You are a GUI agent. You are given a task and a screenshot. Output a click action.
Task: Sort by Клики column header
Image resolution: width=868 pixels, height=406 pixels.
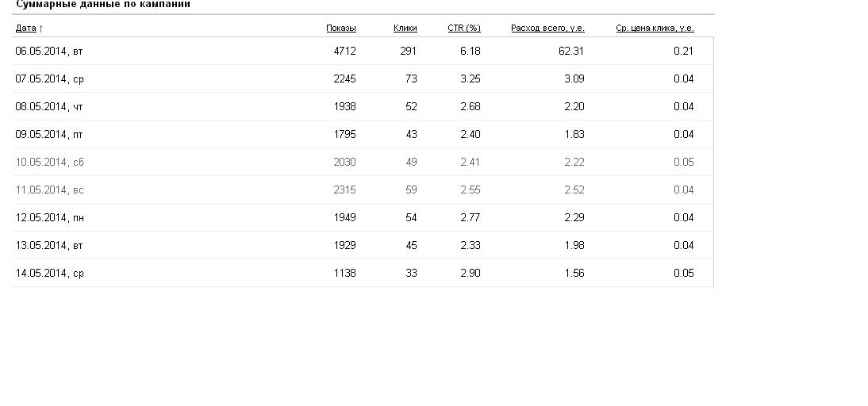pos(405,29)
